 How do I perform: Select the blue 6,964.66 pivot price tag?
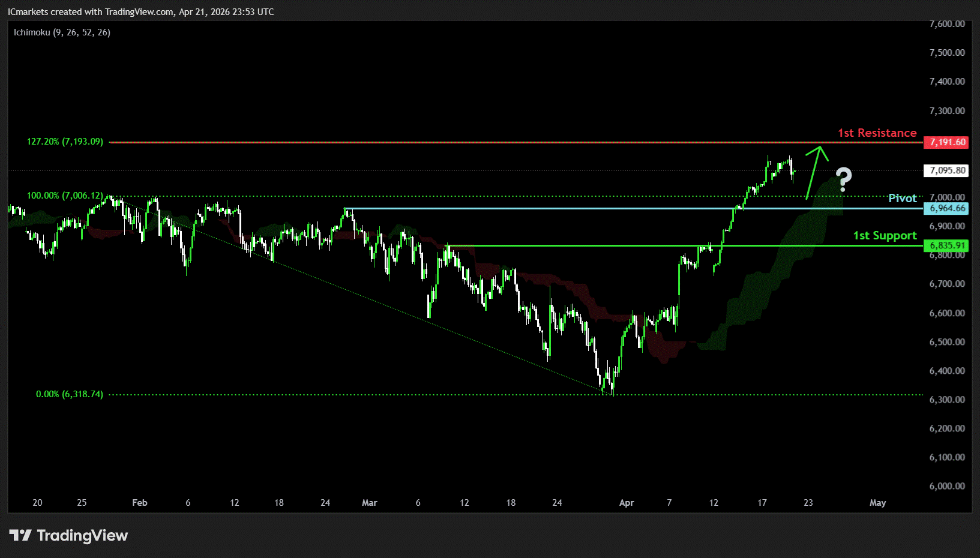click(947, 208)
